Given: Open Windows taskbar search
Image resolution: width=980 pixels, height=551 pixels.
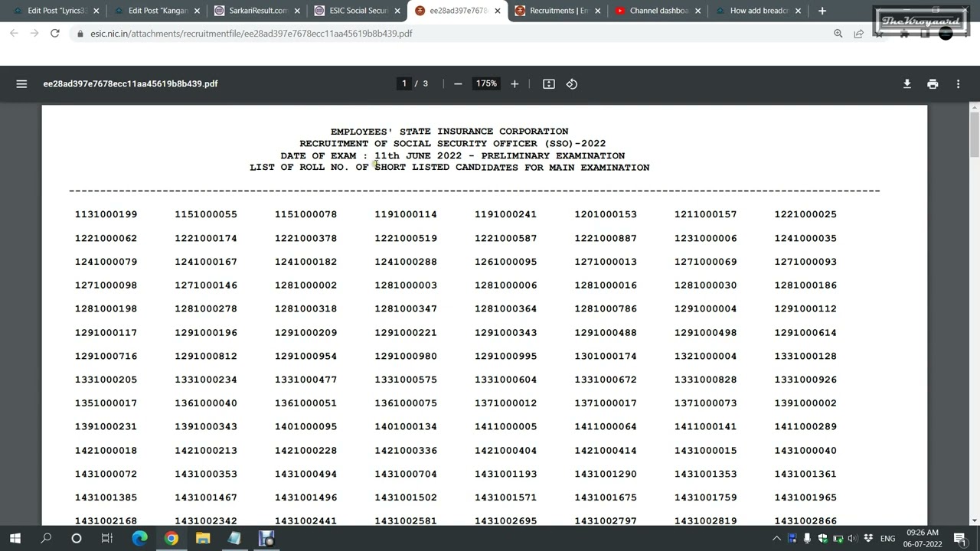Looking at the screenshot, I should pos(46,538).
